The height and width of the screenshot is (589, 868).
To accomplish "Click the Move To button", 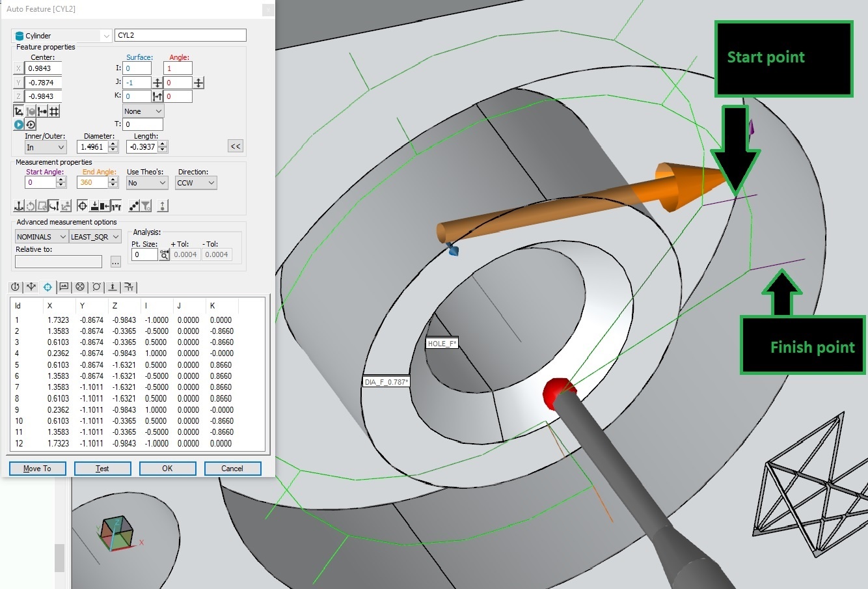I will [x=37, y=469].
